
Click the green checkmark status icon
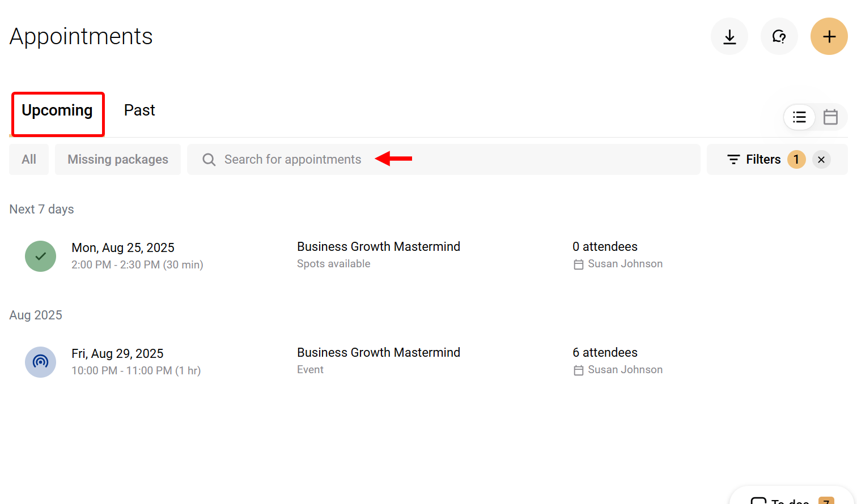[x=40, y=256]
